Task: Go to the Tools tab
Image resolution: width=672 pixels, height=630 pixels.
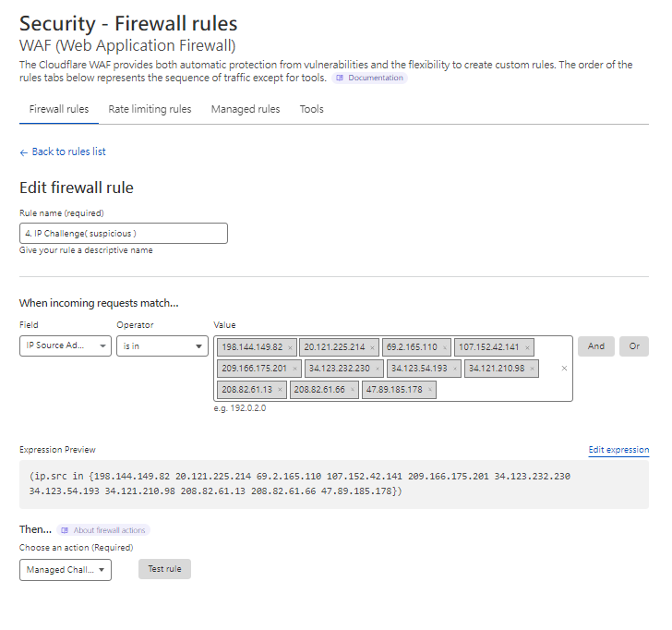Action: (311, 109)
